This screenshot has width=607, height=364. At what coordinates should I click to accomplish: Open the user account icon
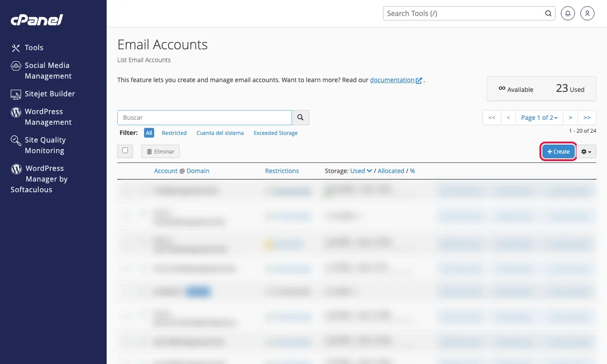(x=587, y=13)
